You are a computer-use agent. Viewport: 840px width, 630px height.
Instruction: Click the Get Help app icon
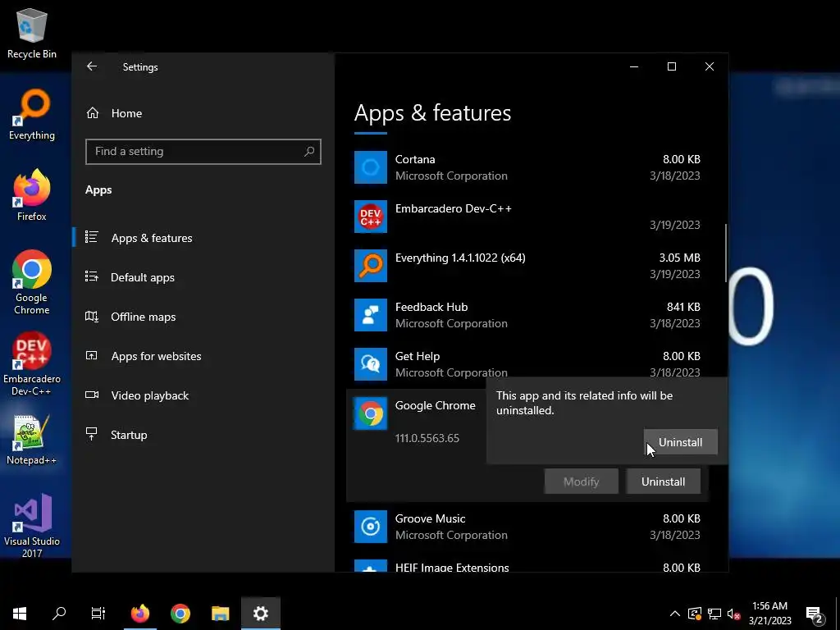point(371,364)
